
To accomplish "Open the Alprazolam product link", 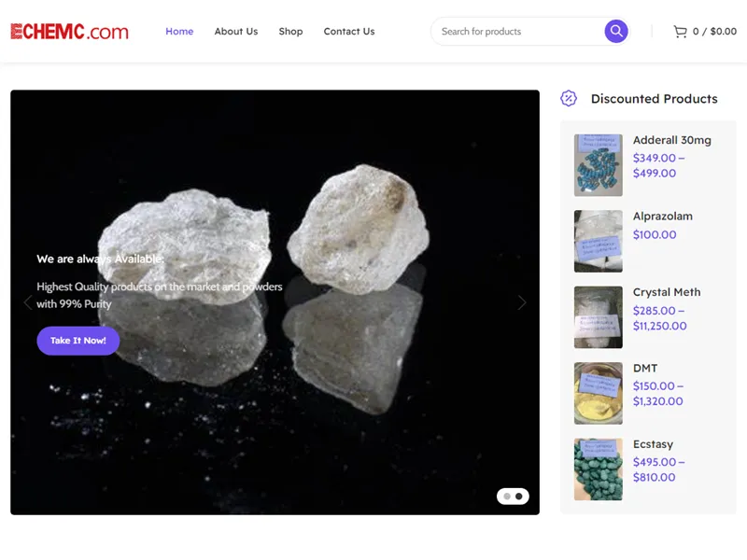I will (664, 216).
